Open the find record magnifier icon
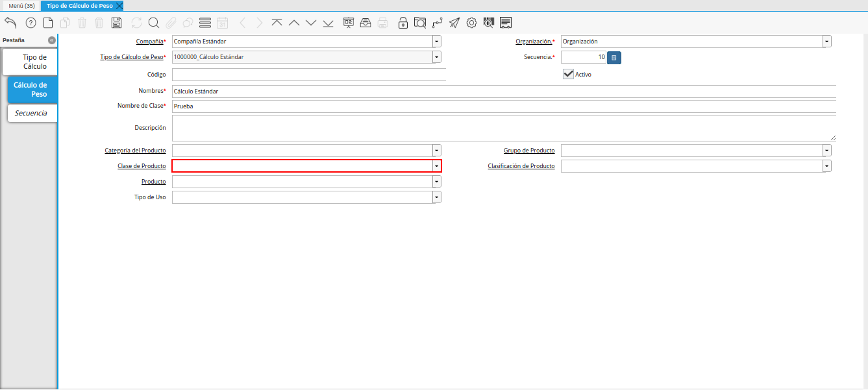 [x=154, y=23]
